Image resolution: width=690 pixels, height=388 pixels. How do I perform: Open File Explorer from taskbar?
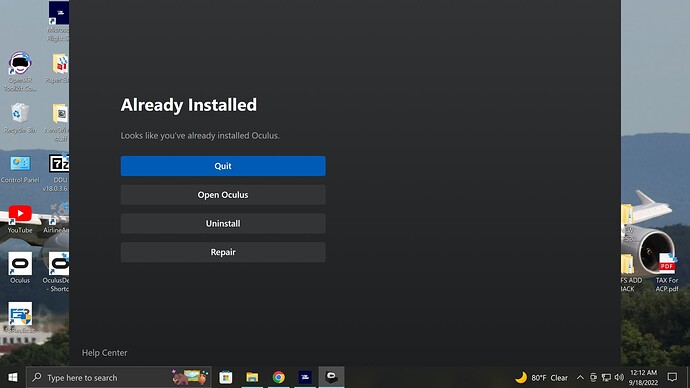[x=252, y=377]
